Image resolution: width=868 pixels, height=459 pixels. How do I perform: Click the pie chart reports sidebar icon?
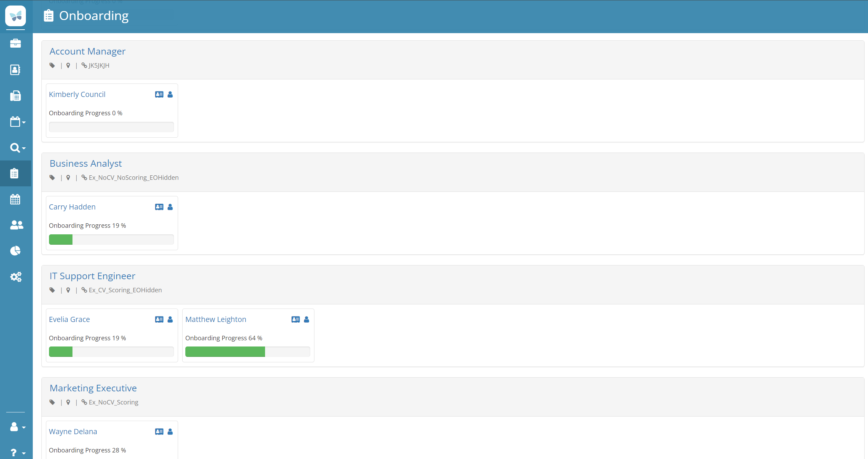tap(16, 251)
